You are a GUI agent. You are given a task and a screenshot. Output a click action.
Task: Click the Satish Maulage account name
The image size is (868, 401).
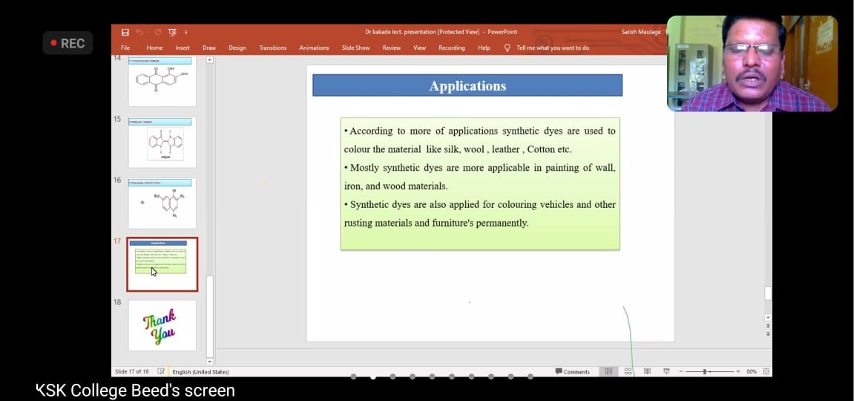(x=640, y=32)
